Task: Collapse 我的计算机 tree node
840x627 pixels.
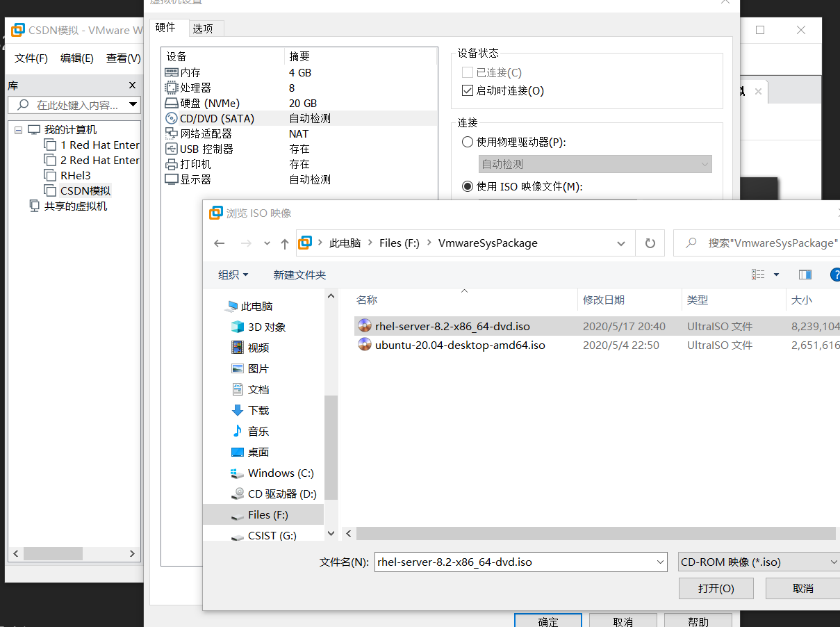Action: pyautogui.click(x=17, y=129)
